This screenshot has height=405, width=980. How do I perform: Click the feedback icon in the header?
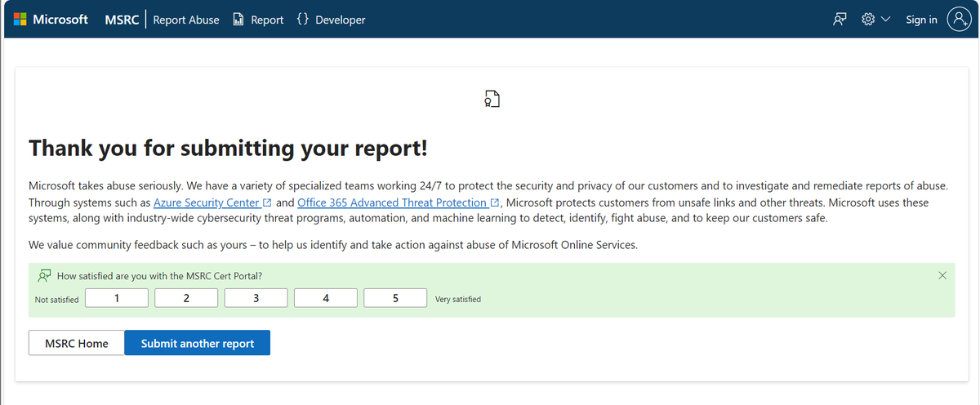pos(840,20)
